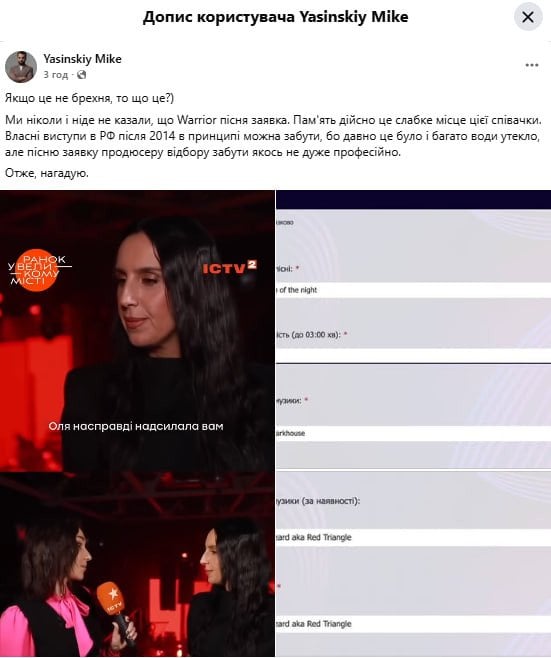Select the empty duration field below '03:00 хв'
Screen dimensions: 551x658
413,355
